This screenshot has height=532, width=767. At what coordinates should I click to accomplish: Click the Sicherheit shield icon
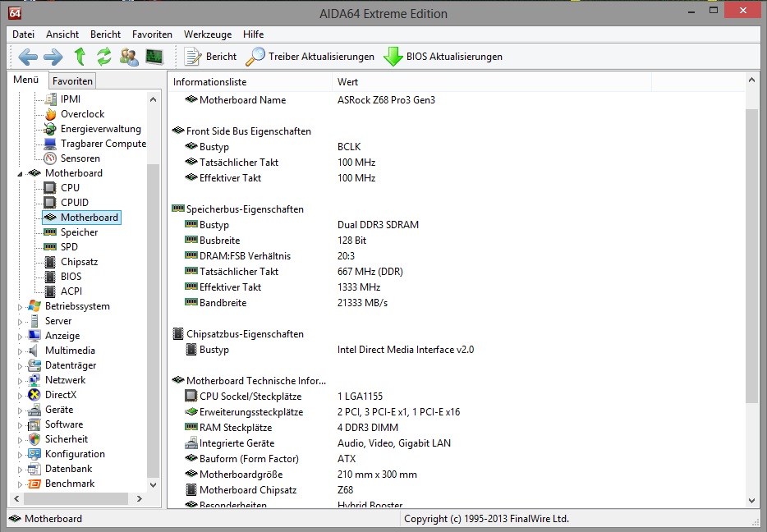pyautogui.click(x=34, y=439)
